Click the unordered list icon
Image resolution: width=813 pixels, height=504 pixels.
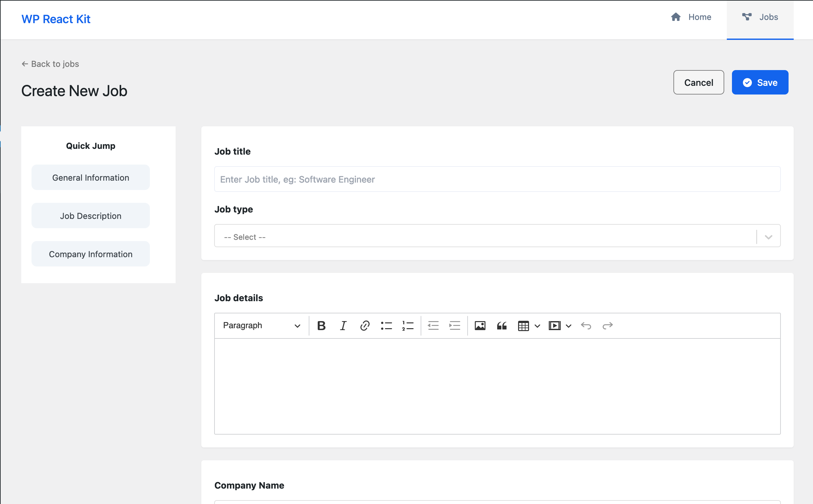pyautogui.click(x=386, y=325)
